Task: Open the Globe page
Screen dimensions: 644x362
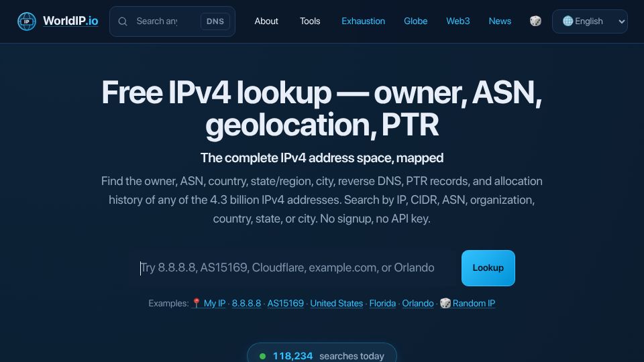Action: pyautogui.click(x=415, y=21)
